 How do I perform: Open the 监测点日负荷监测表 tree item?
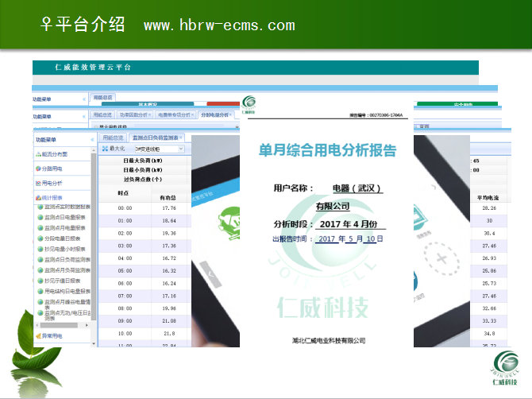tap(67, 259)
